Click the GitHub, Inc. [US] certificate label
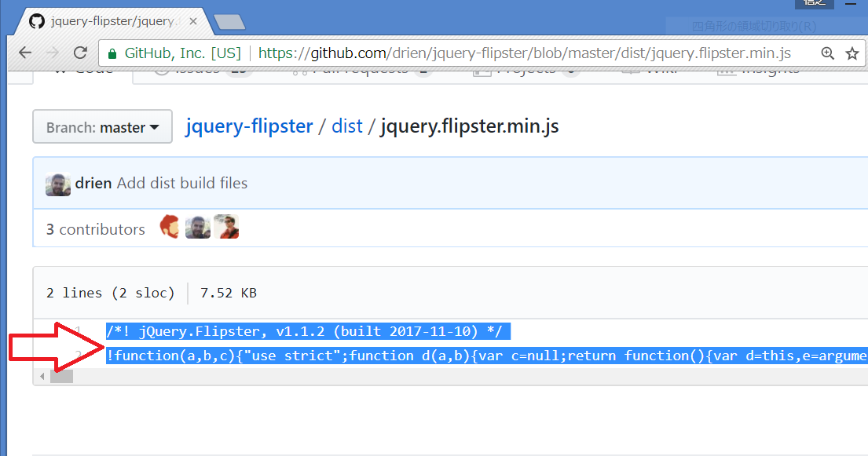This screenshot has width=868, height=456. click(x=183, y=53)
